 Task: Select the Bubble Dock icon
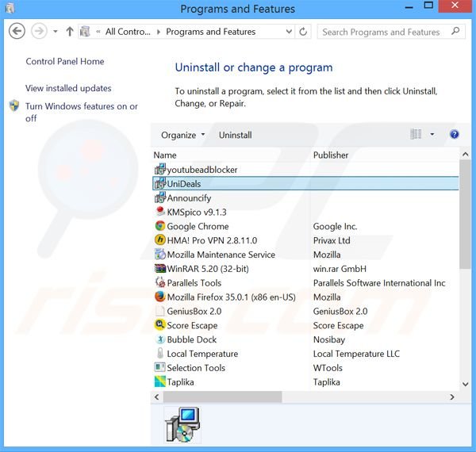tap(160, 339)
